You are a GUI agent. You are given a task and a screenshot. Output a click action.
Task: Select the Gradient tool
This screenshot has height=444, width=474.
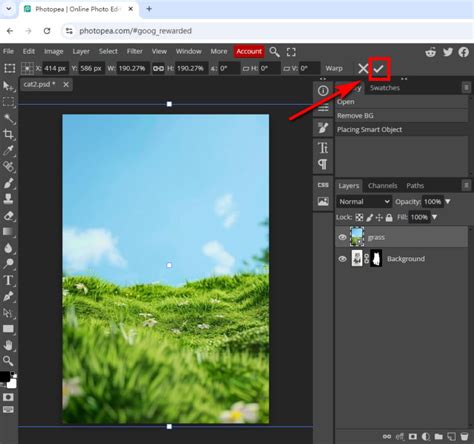(8, 232)
